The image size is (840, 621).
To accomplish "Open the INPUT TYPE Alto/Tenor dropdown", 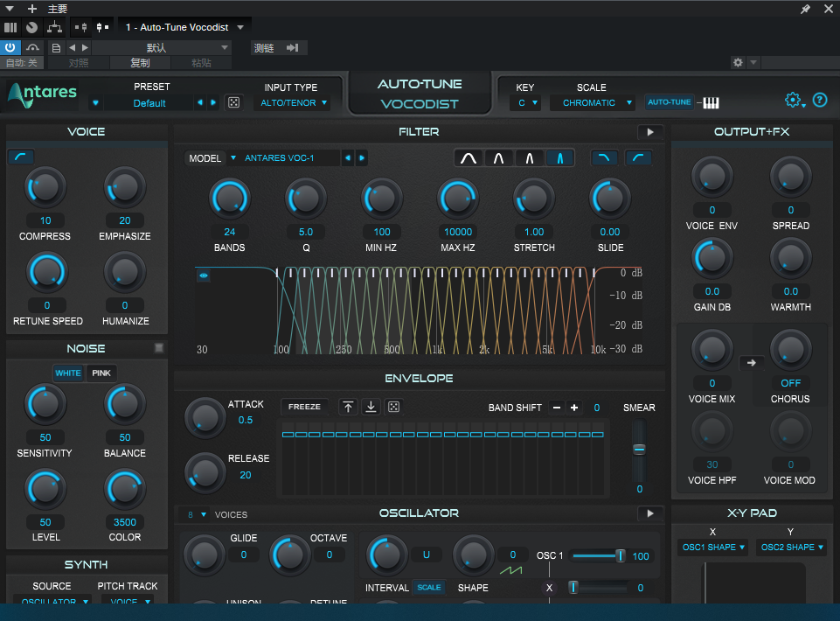I will (293, 103).
